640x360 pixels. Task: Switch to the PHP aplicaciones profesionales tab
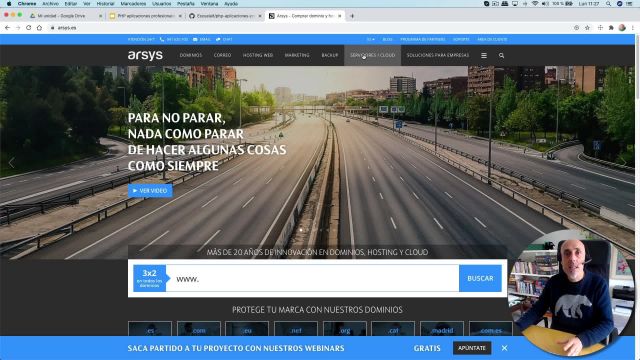(146, 16)
